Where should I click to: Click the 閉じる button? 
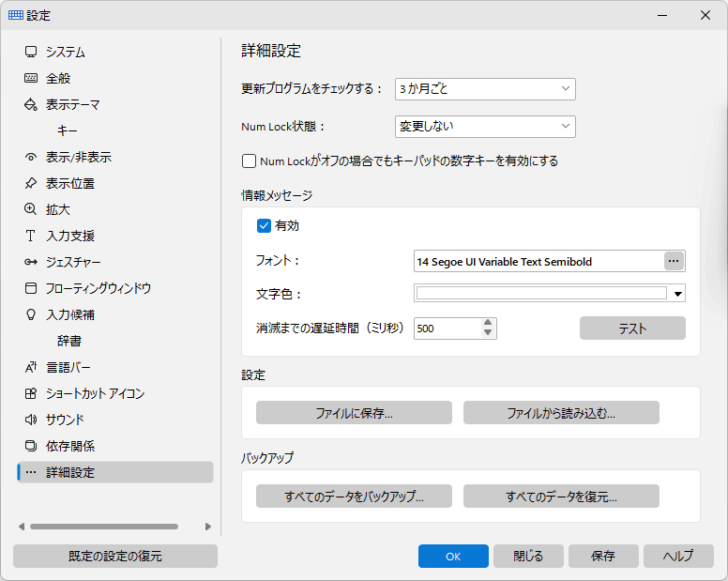pos(528,556)
